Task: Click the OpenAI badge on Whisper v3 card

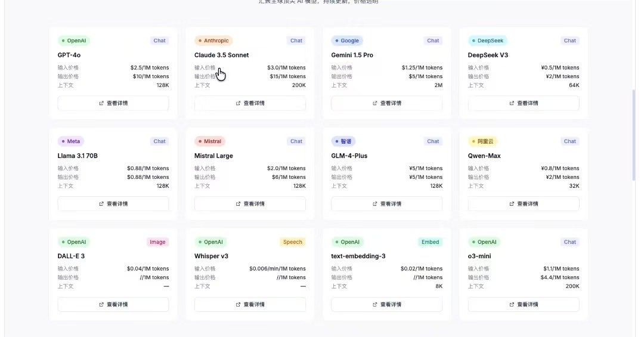Action: tap(210, 242)
